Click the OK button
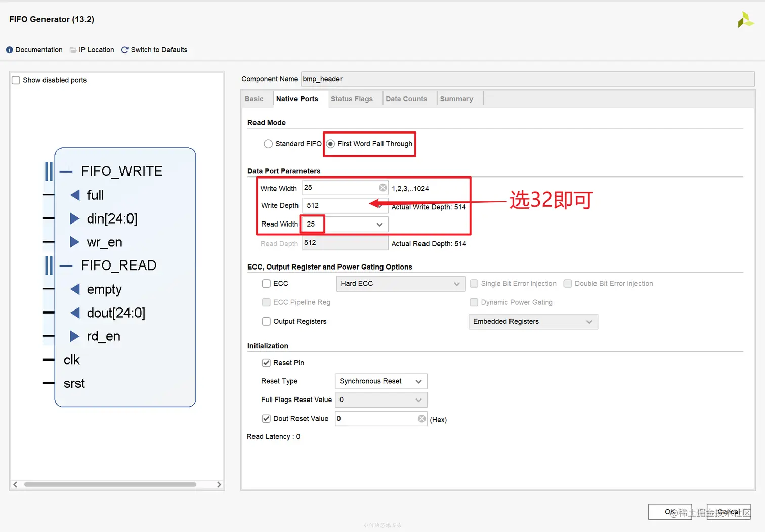Screen dimensions: 765x532 pos(670,512)
